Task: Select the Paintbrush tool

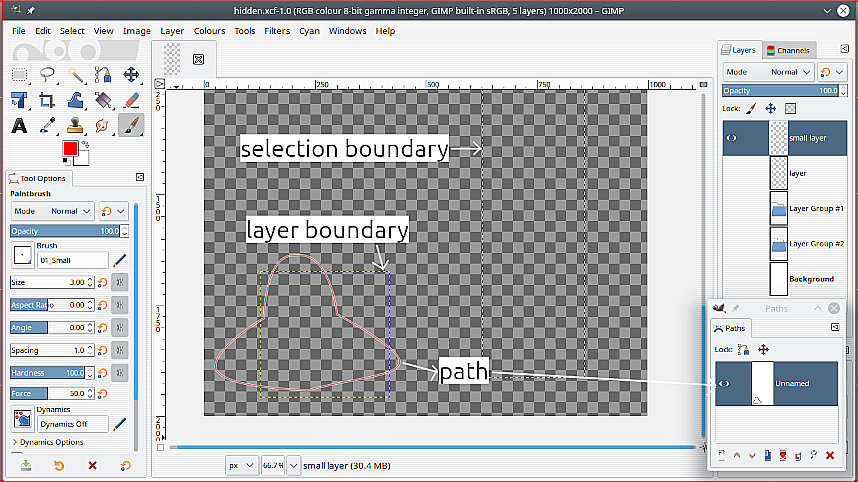Action: 131,125
